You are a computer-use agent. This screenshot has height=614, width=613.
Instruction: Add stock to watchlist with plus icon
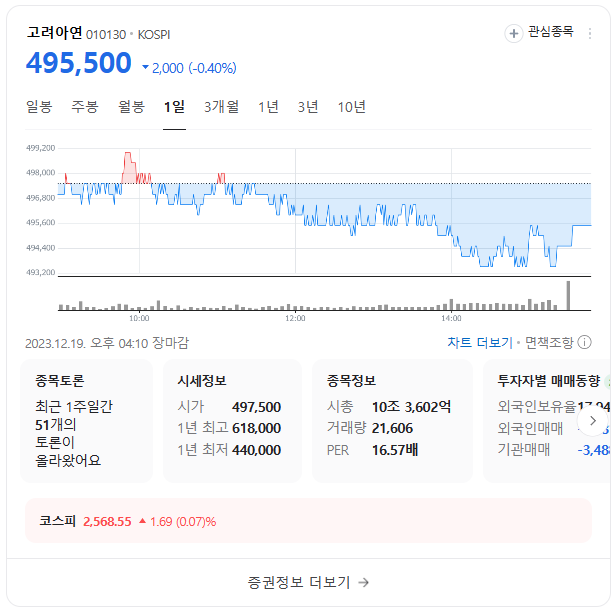tap(513, 34)
